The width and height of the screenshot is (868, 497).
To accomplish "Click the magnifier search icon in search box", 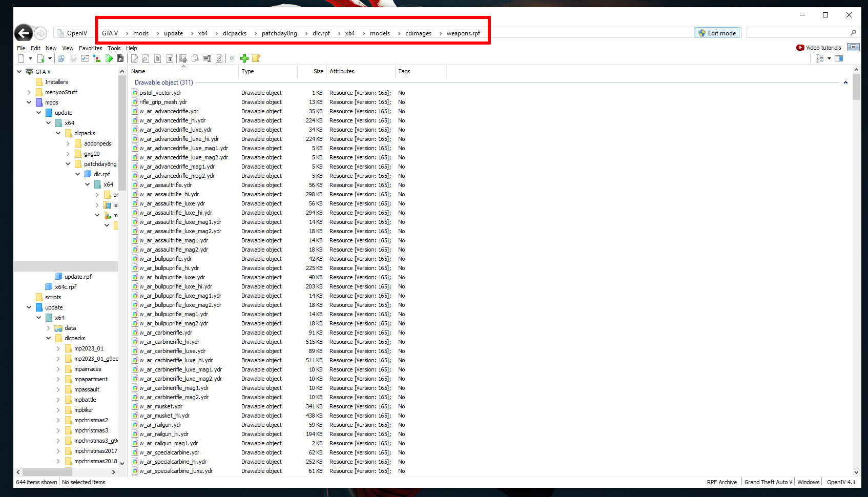I will (853, 33).
